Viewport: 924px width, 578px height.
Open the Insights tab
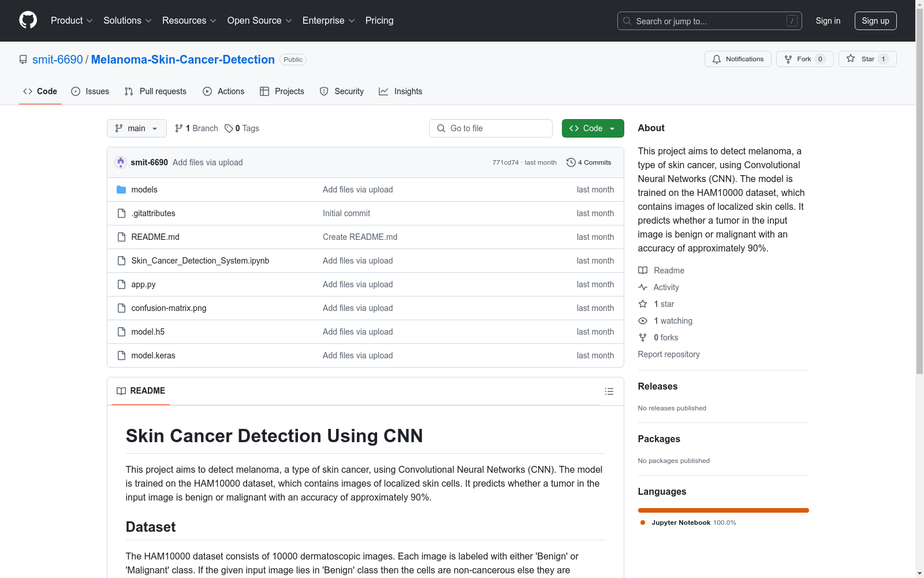400,91
